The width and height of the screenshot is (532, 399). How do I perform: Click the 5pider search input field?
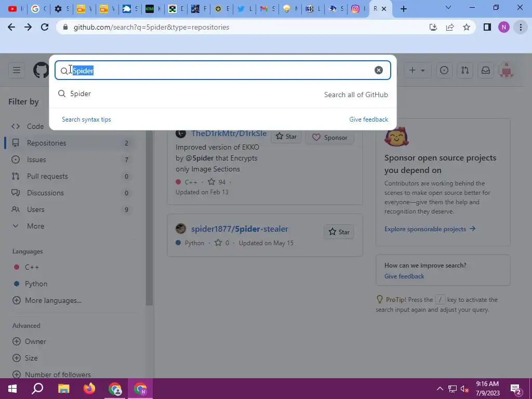[x=222, y=70]
